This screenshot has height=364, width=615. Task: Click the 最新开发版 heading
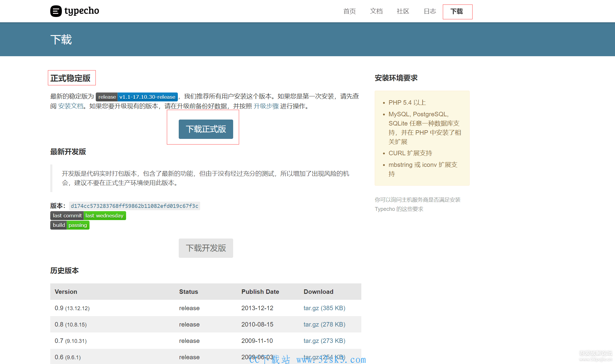click(68, 152)
